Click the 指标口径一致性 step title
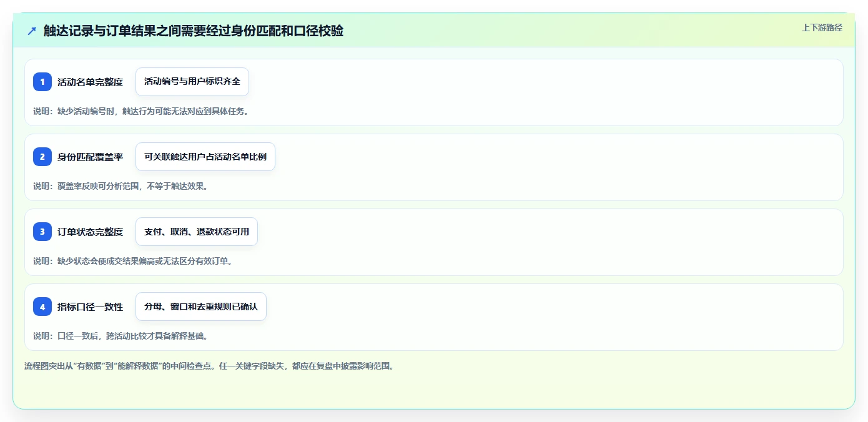The width and height of the screenshot is (868, 422). (90, 307)
